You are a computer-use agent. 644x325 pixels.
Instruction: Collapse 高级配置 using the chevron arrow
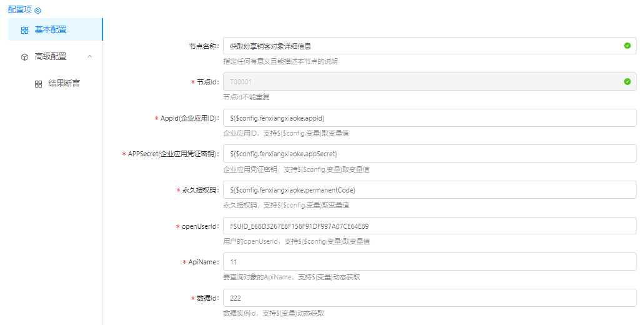tap(89, 57)
